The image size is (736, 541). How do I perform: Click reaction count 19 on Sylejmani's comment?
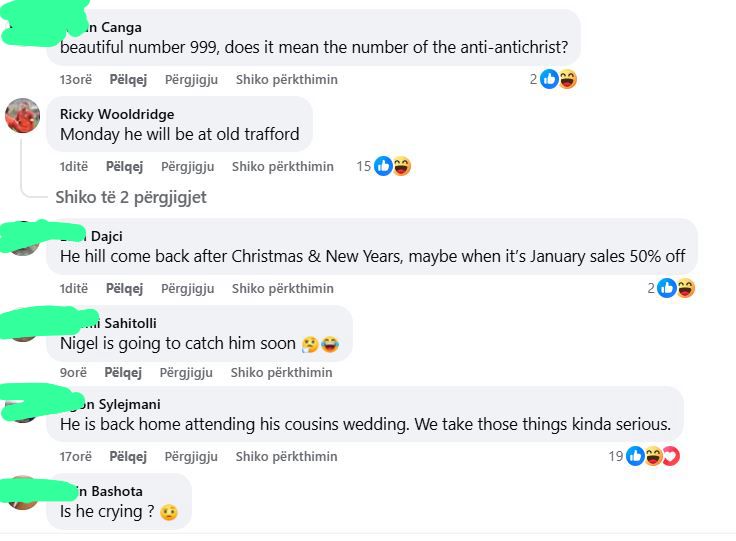615,456
